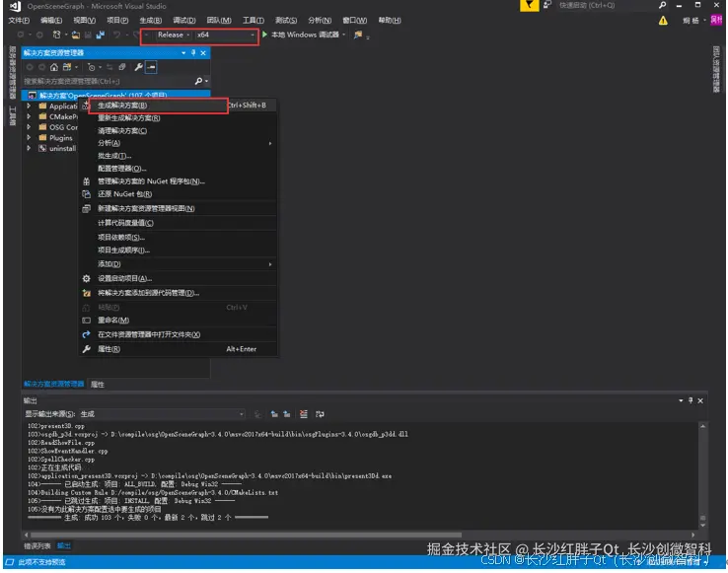
Task: Click the Output panel vertical scrollbar down arrow
Action: coord(703,526)
